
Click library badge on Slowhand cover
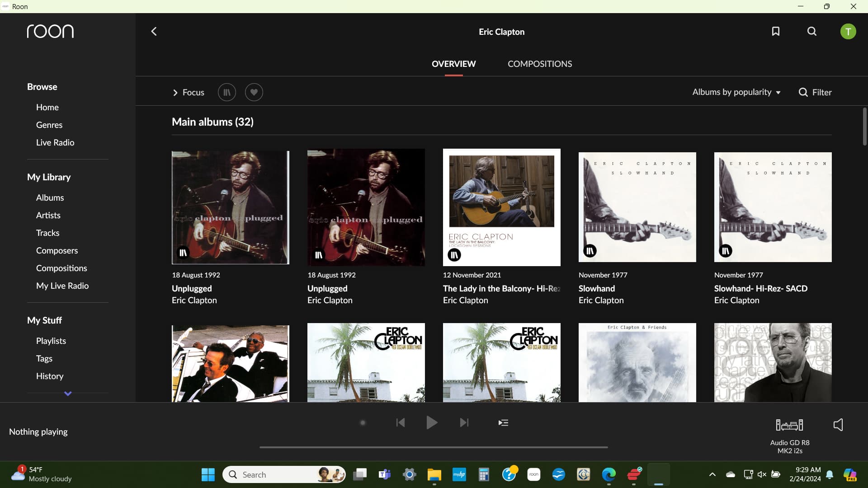click(x=590, y=251)
